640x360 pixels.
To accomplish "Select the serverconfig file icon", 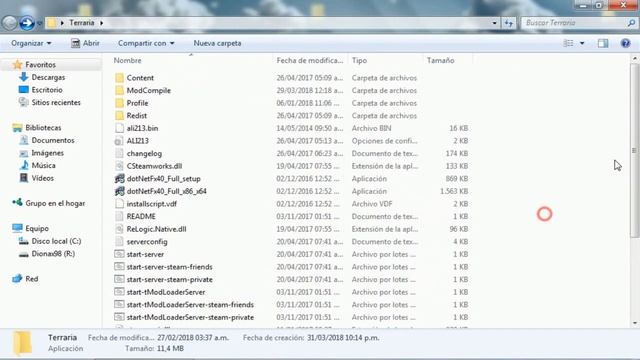I will tap(119, 242).
